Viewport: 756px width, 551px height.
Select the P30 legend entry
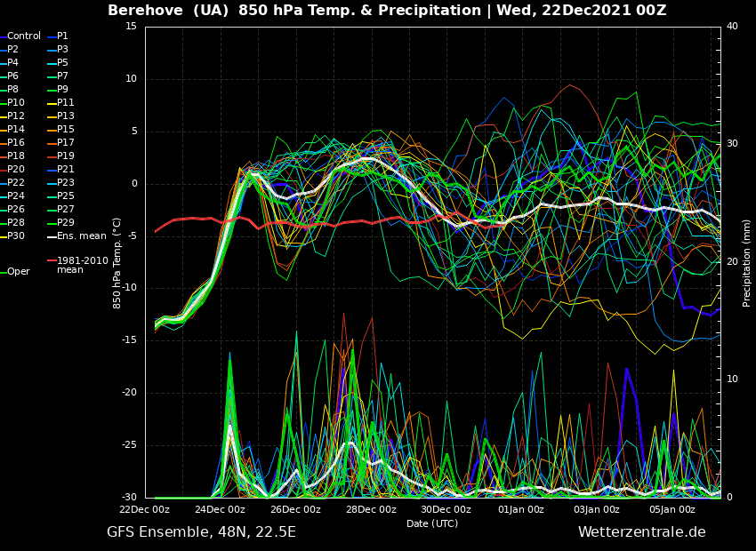[x=16, y=236]
